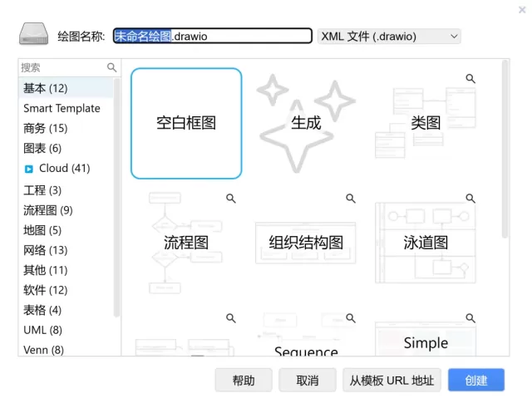Select the 工程 (3) category
This screenshot has height=403, width=532.
point(66,190)
